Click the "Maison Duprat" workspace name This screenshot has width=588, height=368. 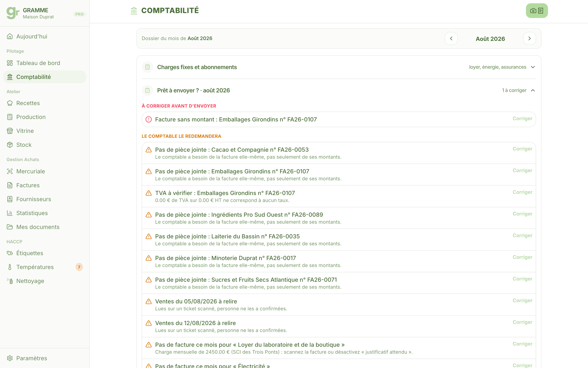click(x=38, y=17)
